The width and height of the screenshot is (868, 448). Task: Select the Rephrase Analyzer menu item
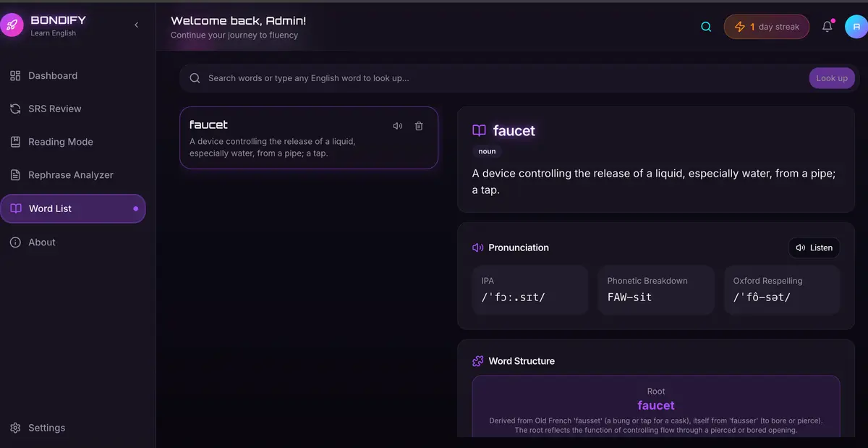coord(70,175)
